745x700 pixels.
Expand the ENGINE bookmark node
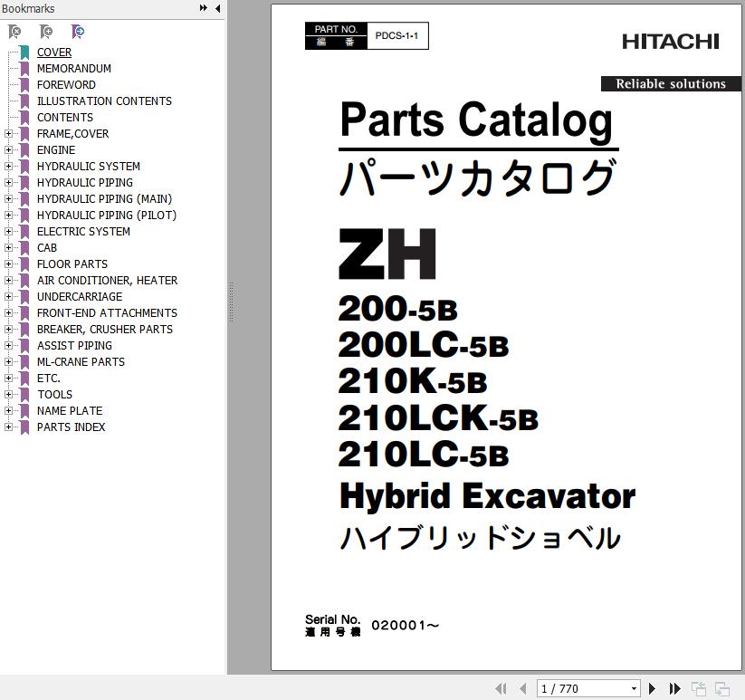[8, 149]
